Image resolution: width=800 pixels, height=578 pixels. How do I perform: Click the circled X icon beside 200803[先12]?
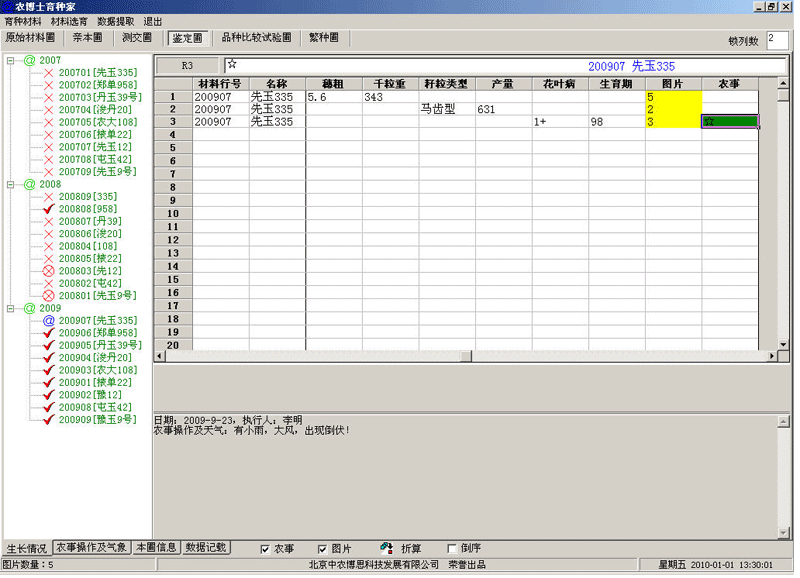(x=48, y=271)
